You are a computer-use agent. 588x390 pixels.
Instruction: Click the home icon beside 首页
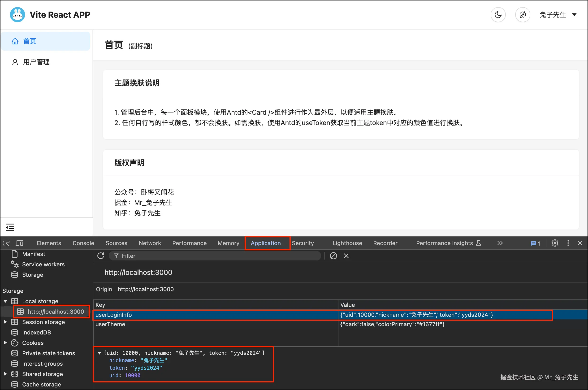pyautogui.click(x=15, y=41)
